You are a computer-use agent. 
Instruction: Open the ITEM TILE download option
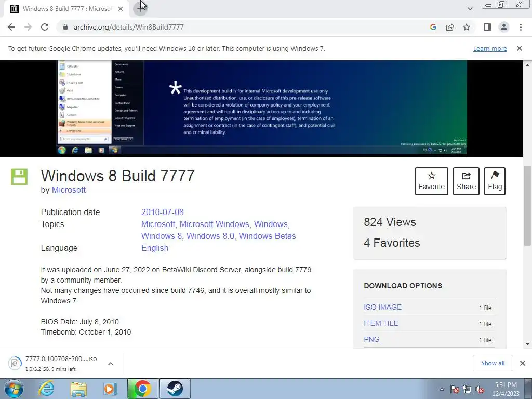(381, 323)
